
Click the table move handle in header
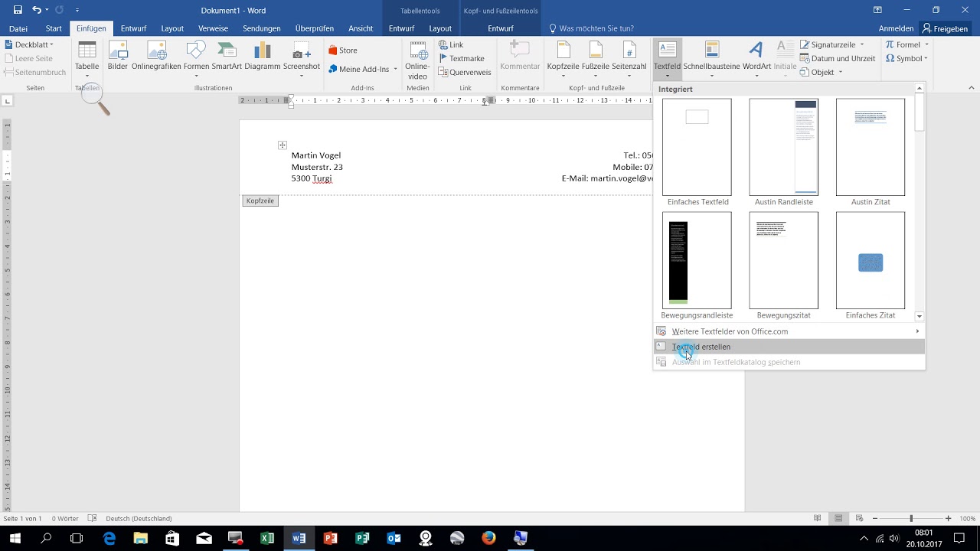pos(283,145)
